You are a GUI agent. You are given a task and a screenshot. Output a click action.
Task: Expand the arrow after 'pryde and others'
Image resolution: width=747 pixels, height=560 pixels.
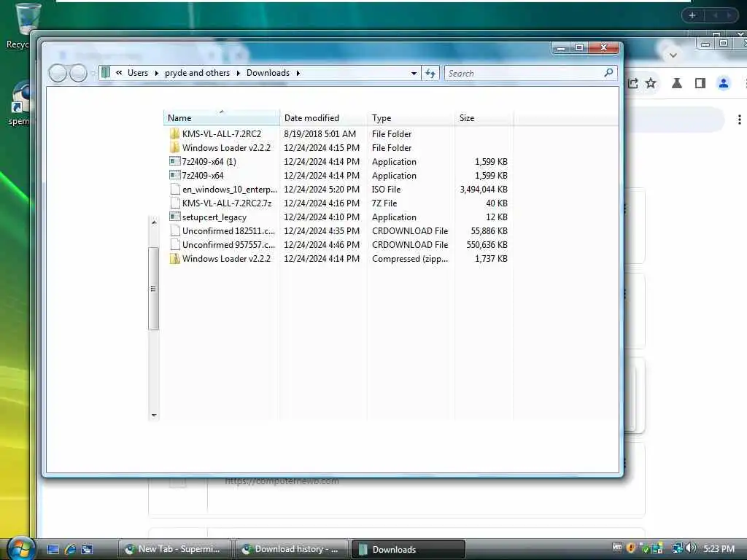click(x=239, y=73)
